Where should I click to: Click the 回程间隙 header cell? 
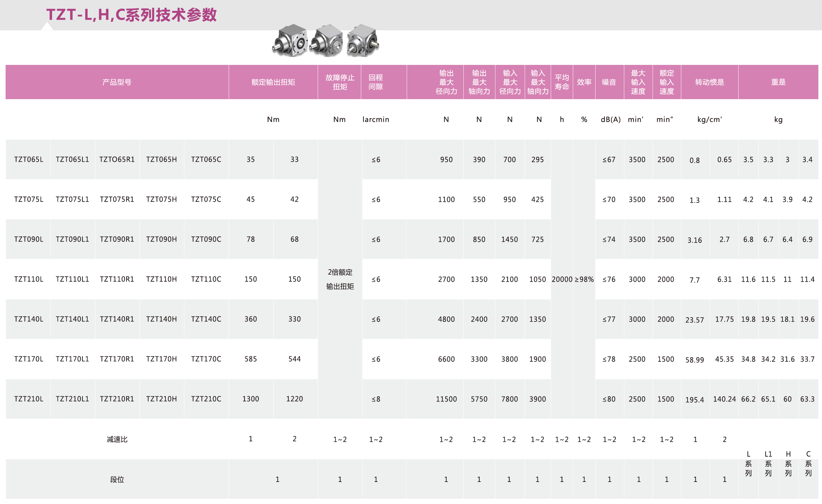[376, 82]
